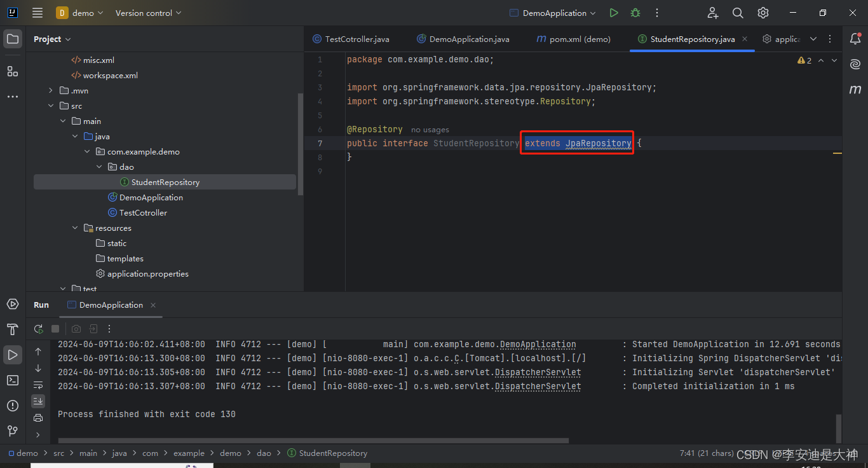Click the exit/restore layout icon in Run toolbar
Viewport: 868px width, 468px height.
pos(93,329)
